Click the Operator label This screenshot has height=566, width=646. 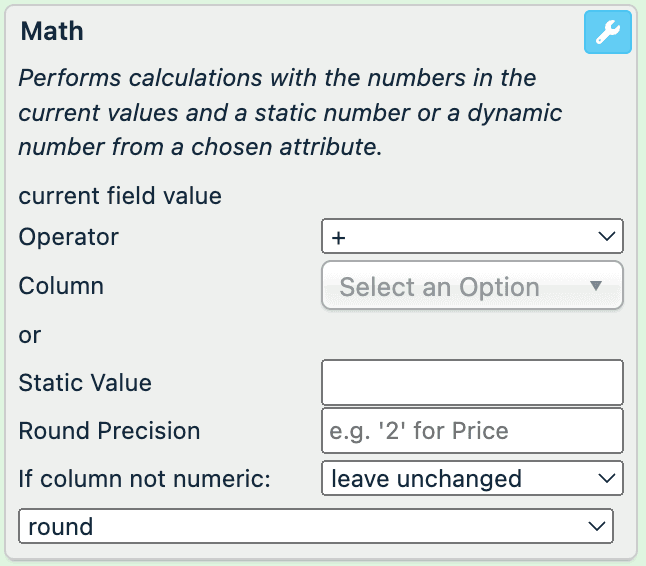point(69,237)
